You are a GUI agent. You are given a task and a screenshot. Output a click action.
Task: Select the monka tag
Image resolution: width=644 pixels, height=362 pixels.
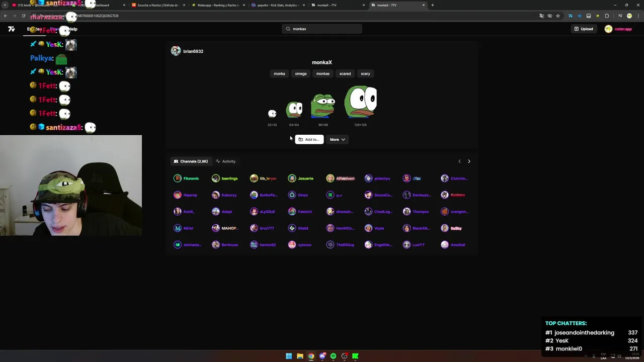coord(279,73)
